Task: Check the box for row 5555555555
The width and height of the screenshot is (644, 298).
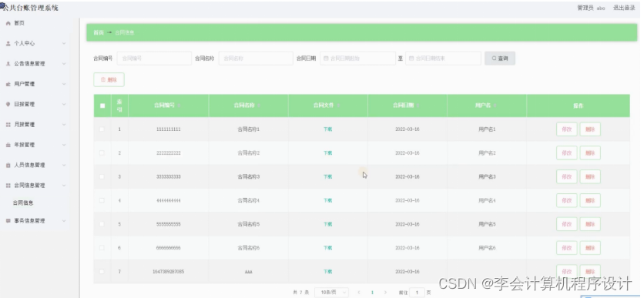Action: tap(102, 224)
